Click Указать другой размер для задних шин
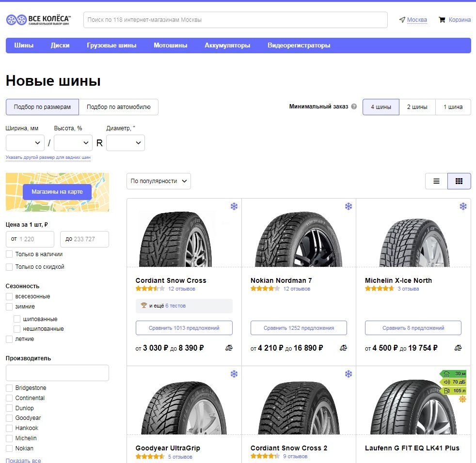The width and height of the screenshot is (476, 463). tap(48, 157)
